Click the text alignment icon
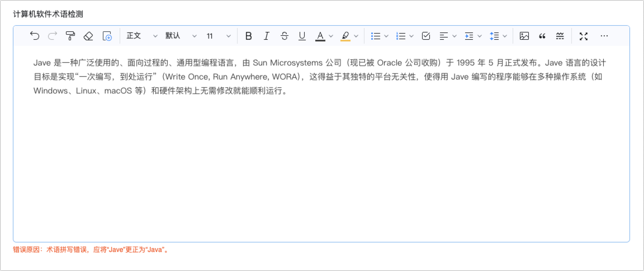644x271 pixels. [x=443, y=36]
